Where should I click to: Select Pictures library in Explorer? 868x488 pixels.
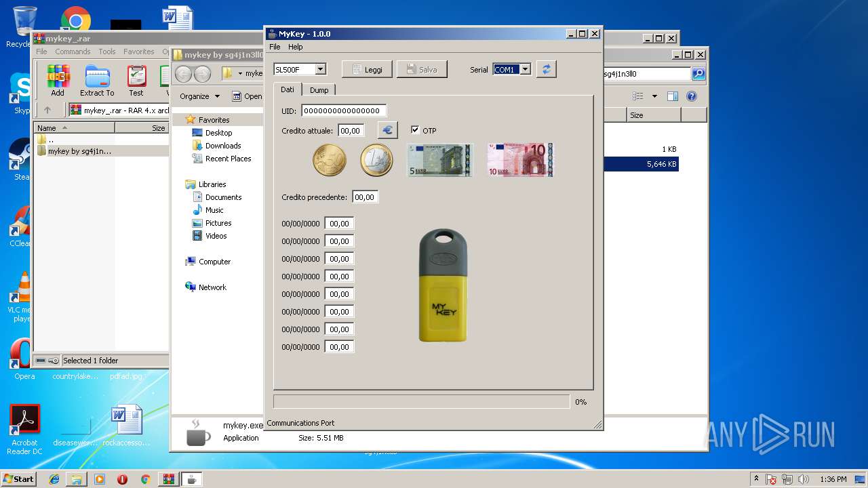(218, 223)
